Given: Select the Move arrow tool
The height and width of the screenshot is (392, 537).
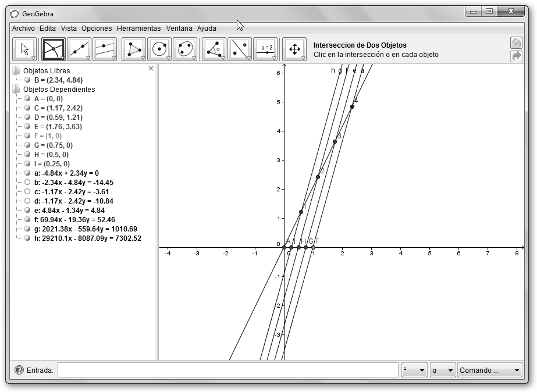Looking at the screenshot, I should 24,49.
